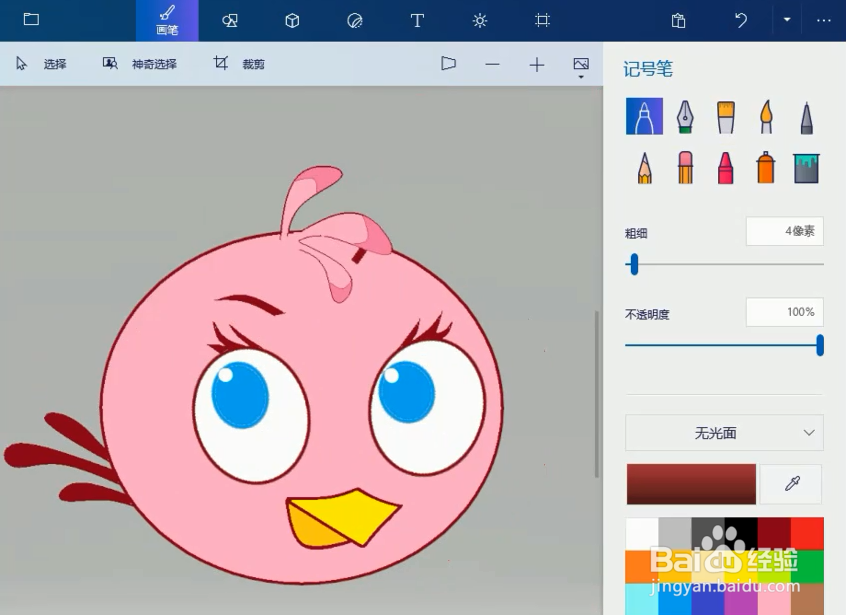
Task: Choose the Select (选择) tool
Action: tap(41, 64)
